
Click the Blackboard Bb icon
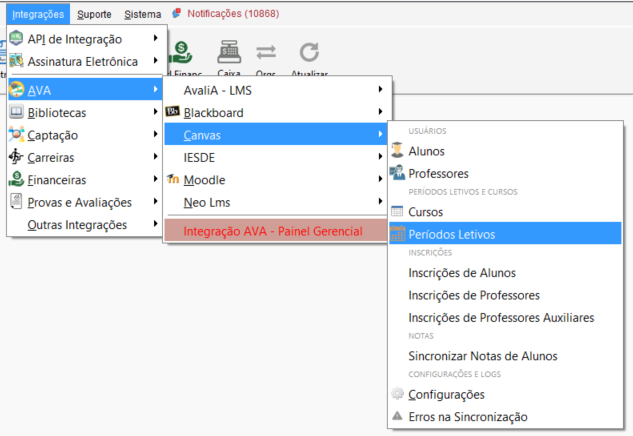(x=172, y=111)
